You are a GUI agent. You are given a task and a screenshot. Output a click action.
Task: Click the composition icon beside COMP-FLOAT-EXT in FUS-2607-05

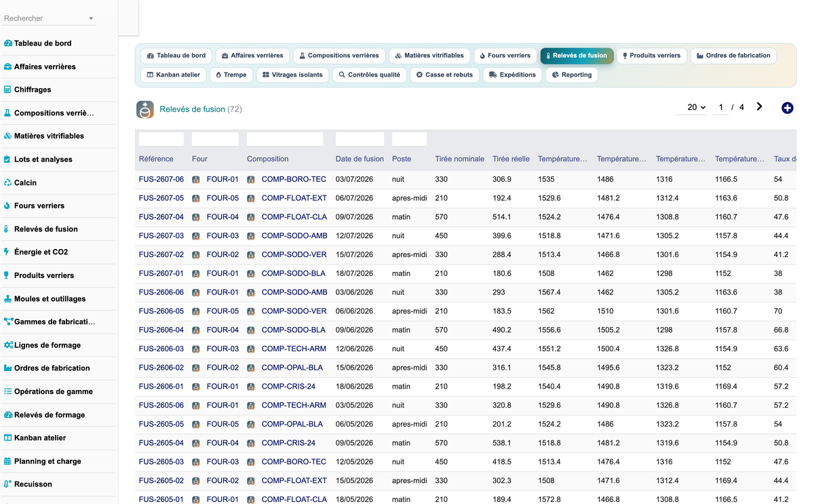[x=250, y=199]
